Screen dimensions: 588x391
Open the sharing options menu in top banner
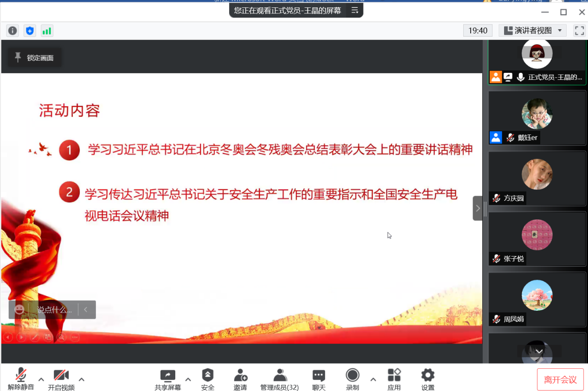[x=355, y=10]
